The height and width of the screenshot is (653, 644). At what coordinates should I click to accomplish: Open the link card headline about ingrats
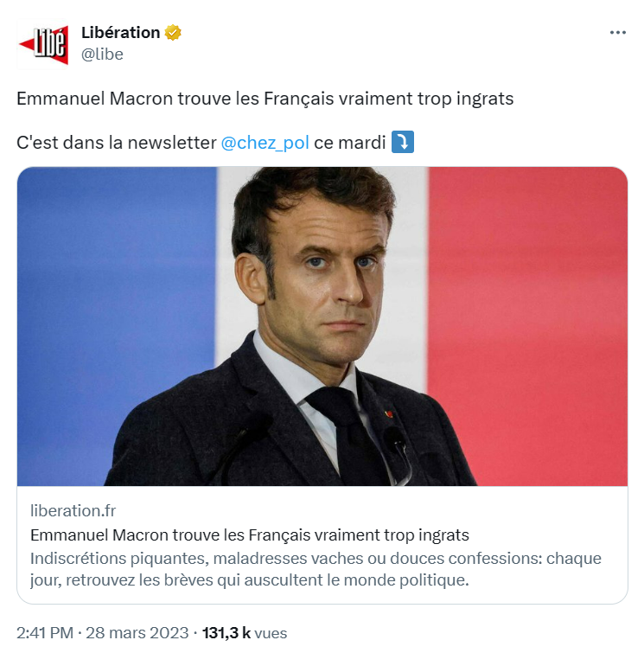249,535
